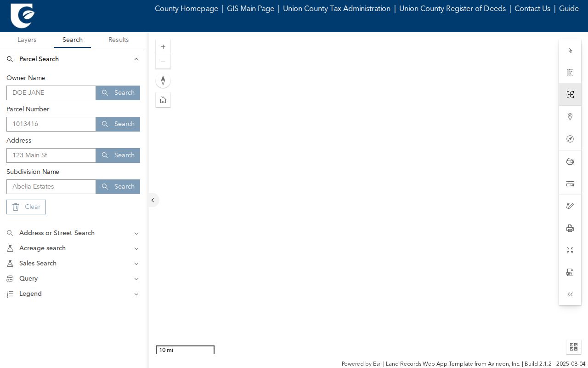Open the print map tool
588x368 pixels.
click(570, 228)
